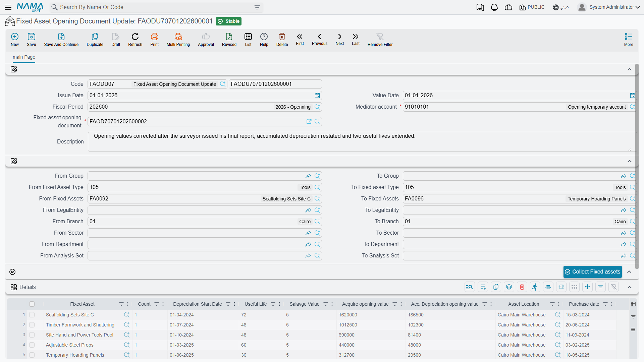
Task: Click the thumbs-up icon in header
Action: (x=508, y=7)
